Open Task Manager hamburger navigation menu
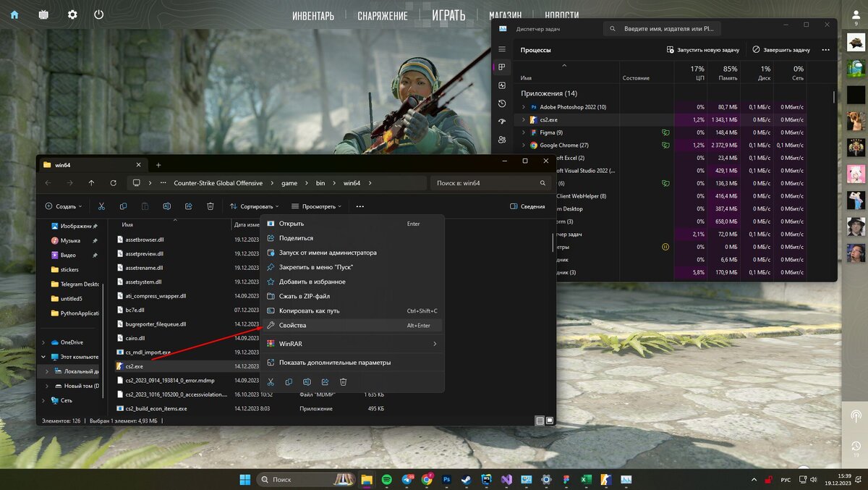This screenshot has height=490, width=868. pos(502,49)
